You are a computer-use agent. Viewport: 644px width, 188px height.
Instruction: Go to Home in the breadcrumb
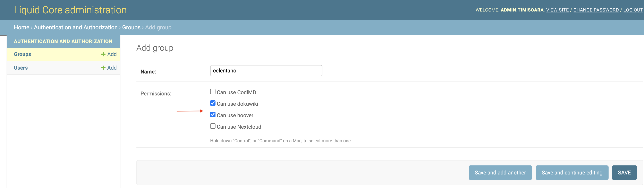[x=22, y=27]
